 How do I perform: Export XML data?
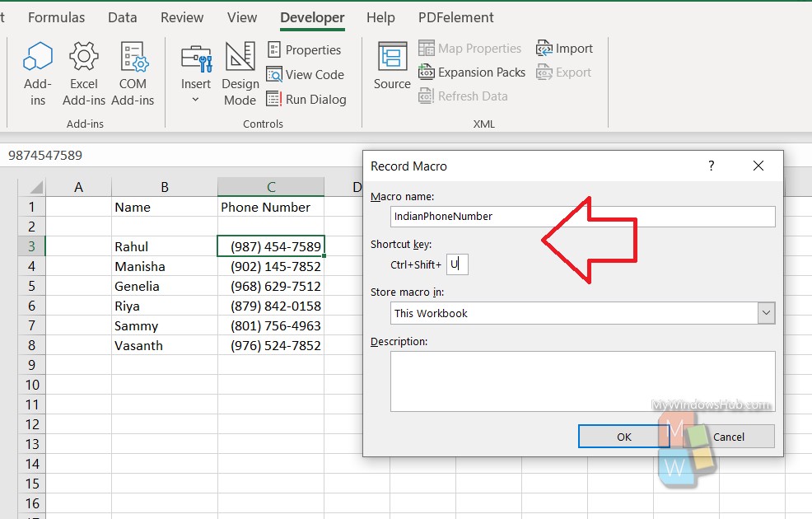[x=564, y=72]
